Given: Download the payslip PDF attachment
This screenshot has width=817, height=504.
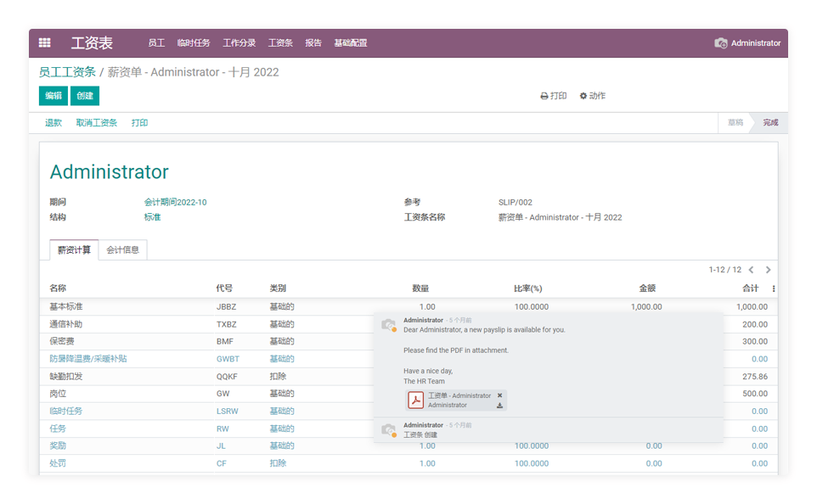Looking at the screenshot, I should 499,406.
